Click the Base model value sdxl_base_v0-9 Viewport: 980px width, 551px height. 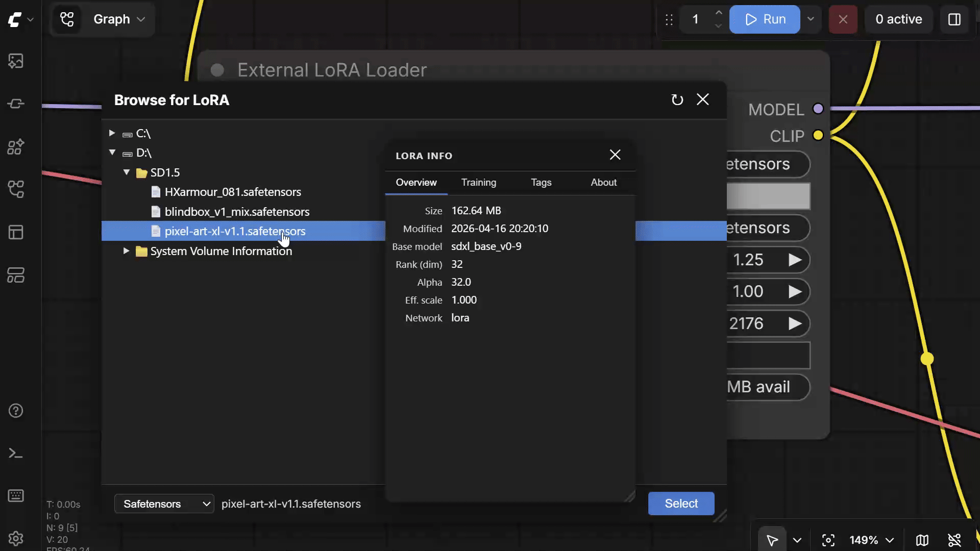tap(486, 246)
